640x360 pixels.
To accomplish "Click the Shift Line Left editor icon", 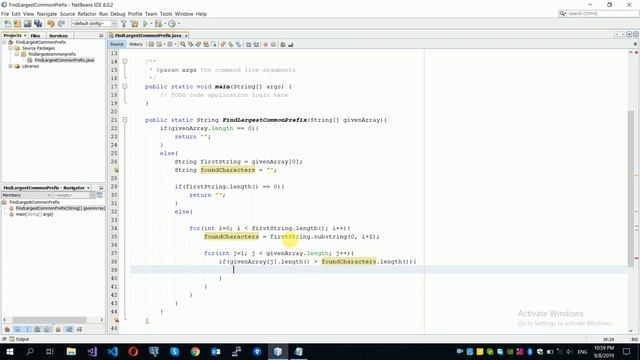I will click(x=248, y=44).
